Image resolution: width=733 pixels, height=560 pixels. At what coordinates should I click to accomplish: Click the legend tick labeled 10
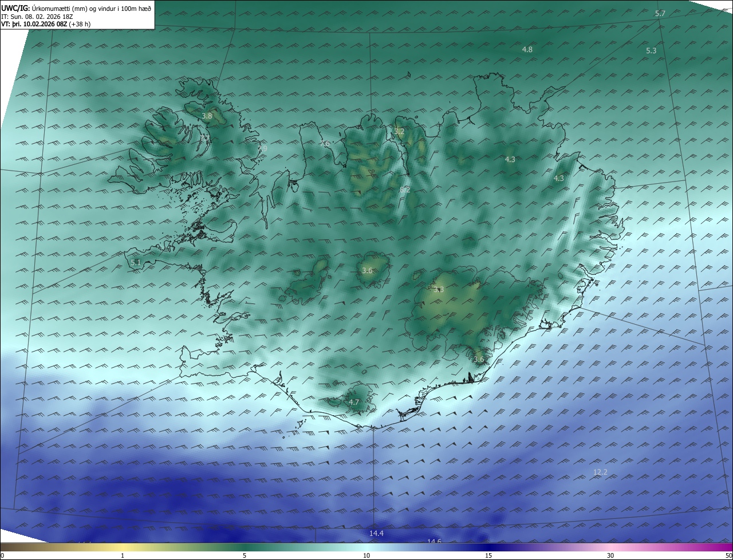[366, 555]
